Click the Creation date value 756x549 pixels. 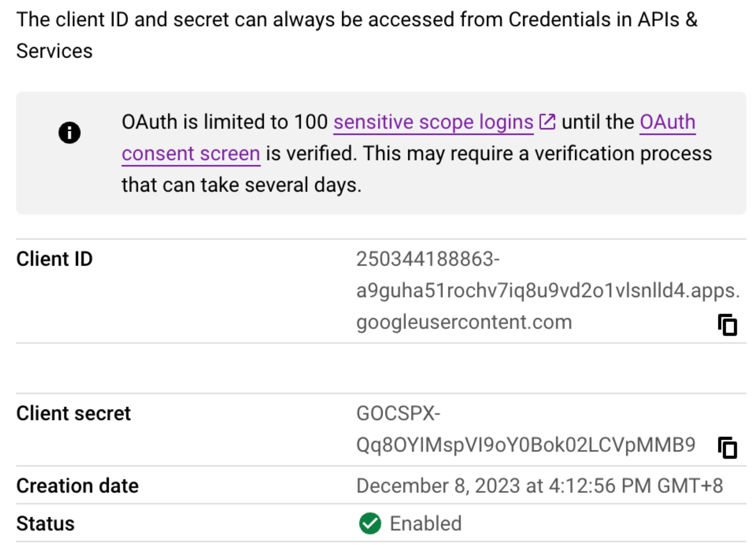pyautogui.click(x=540, y=486)
